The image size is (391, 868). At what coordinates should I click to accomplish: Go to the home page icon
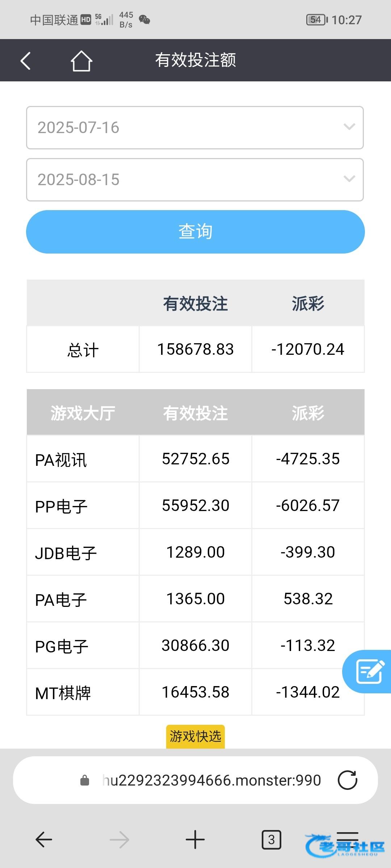(81, 60)
